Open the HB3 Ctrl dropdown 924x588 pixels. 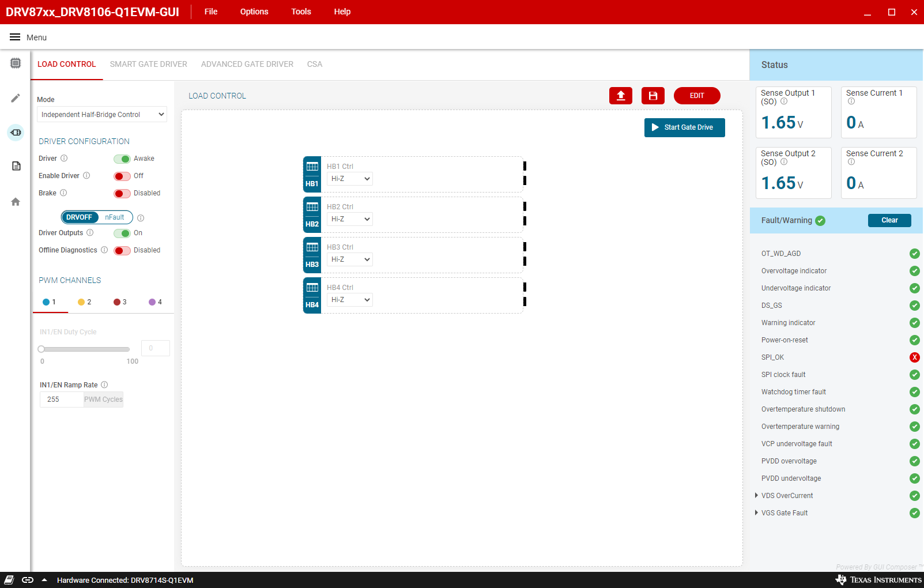click(x=350, y=259)
